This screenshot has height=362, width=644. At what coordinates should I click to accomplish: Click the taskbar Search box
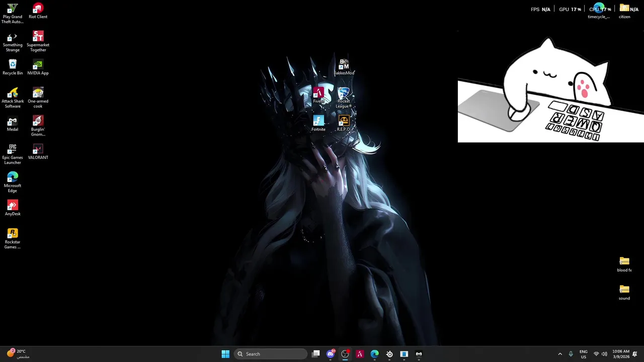click(271, 354)
